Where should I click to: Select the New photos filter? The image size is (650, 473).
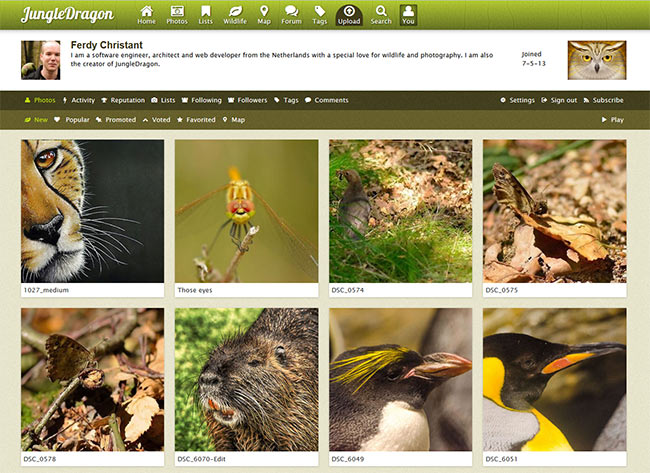pyautogui.click(x=36, y=119)
